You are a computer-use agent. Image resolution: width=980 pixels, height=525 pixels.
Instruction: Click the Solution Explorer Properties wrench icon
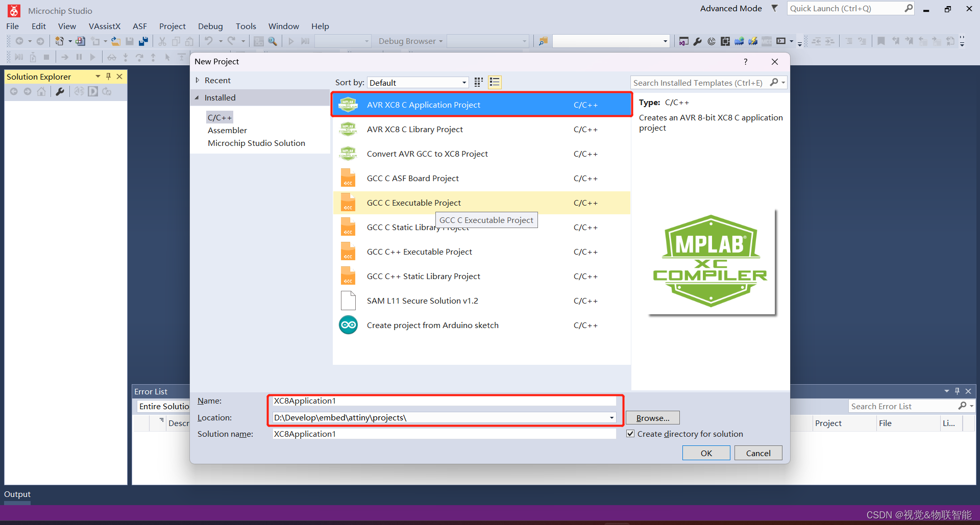pyautogui.click(x=60, y=91)
